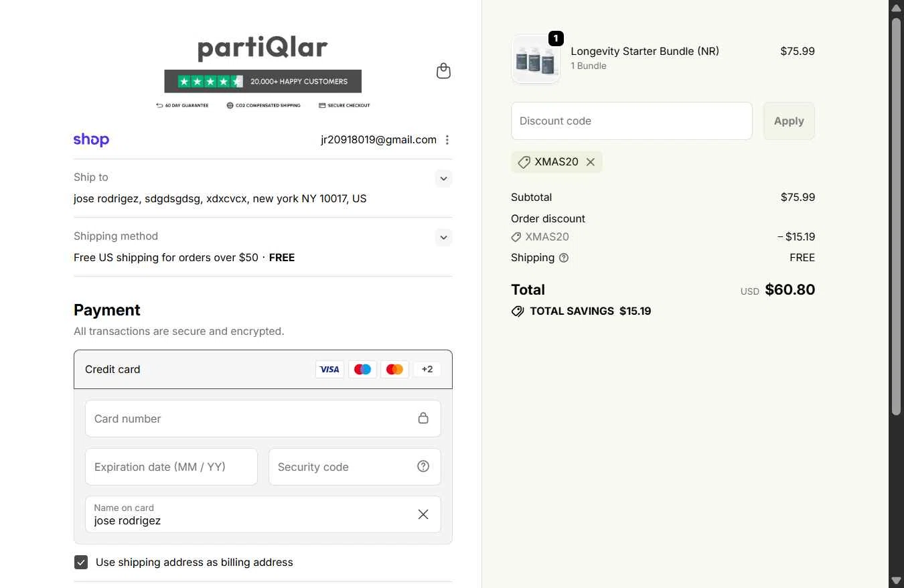This screenshot has width=904, height=588.
Task: Expand the Shipping method section
Action: point(443,238)
